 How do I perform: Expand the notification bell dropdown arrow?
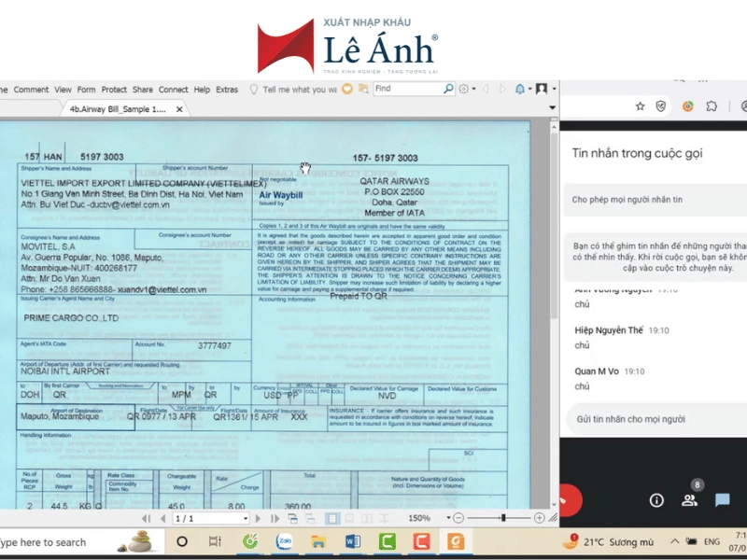[x=529, y=90]
